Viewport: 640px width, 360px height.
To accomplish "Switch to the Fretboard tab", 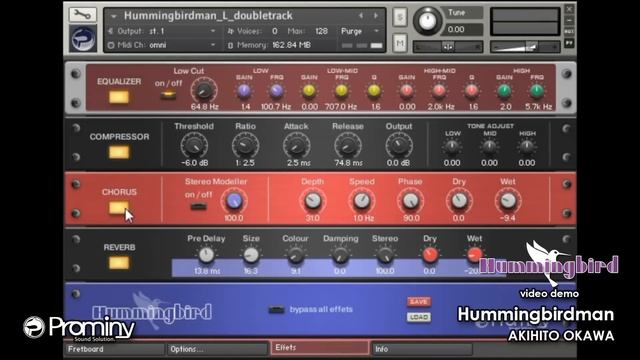I will [115, 349].
